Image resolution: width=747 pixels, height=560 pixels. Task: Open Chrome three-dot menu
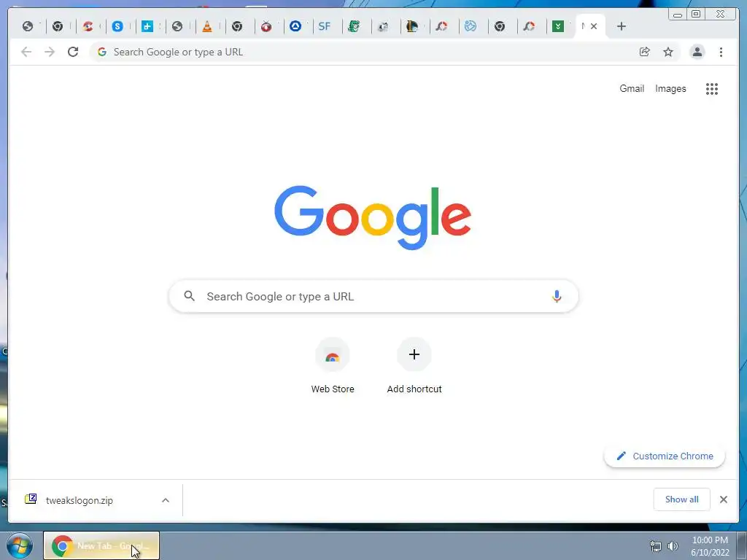721,52
